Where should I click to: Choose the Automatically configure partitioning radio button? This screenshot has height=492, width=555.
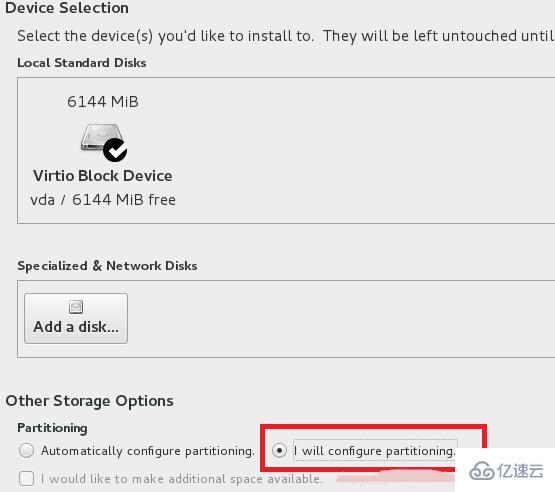coord(27,451)
